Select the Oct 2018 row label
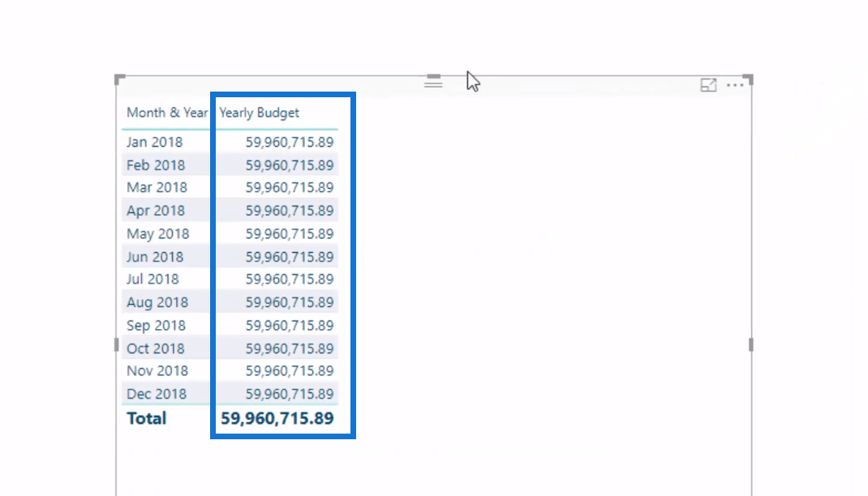Screen dimensions: 868x496 click(155, 349)
